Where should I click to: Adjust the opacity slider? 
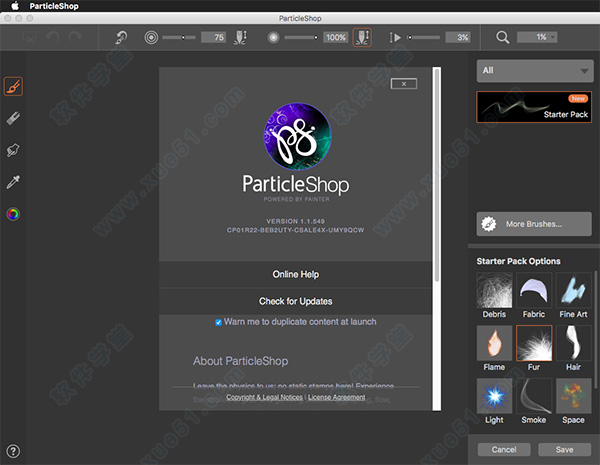pyautogui.click(x=301, y=37)
